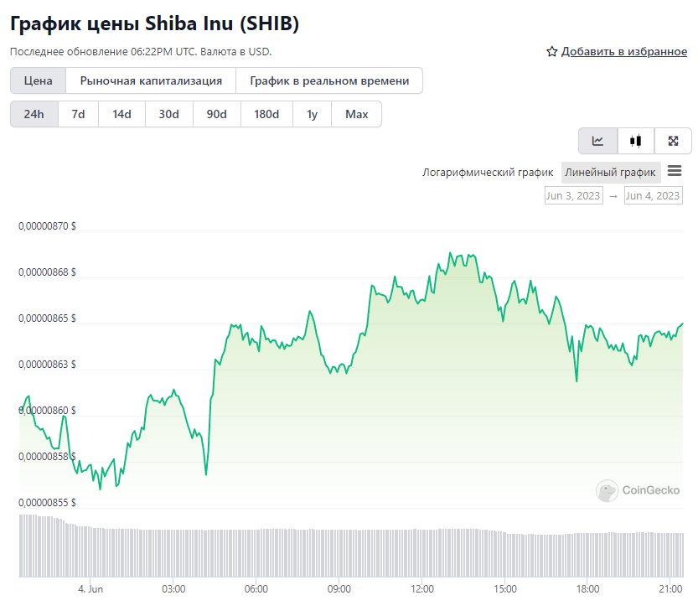Select the 1y range button
Viewport: 698px width, 616px height.
click(x=312, y=114)
